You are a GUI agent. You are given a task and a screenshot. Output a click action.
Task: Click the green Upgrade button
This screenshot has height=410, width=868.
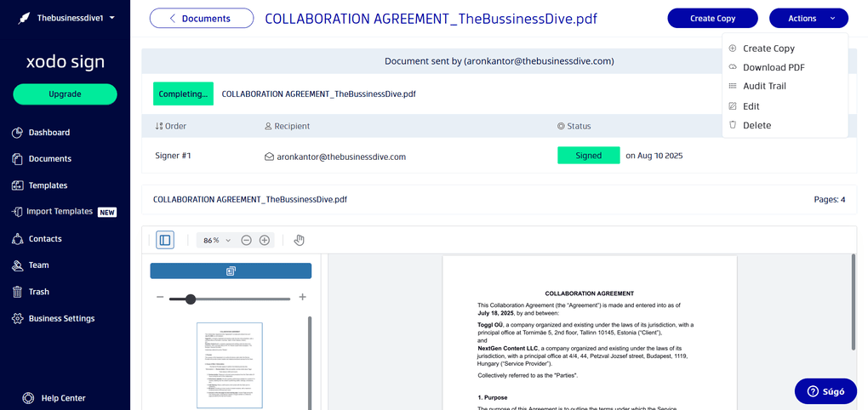coord(66,94)
